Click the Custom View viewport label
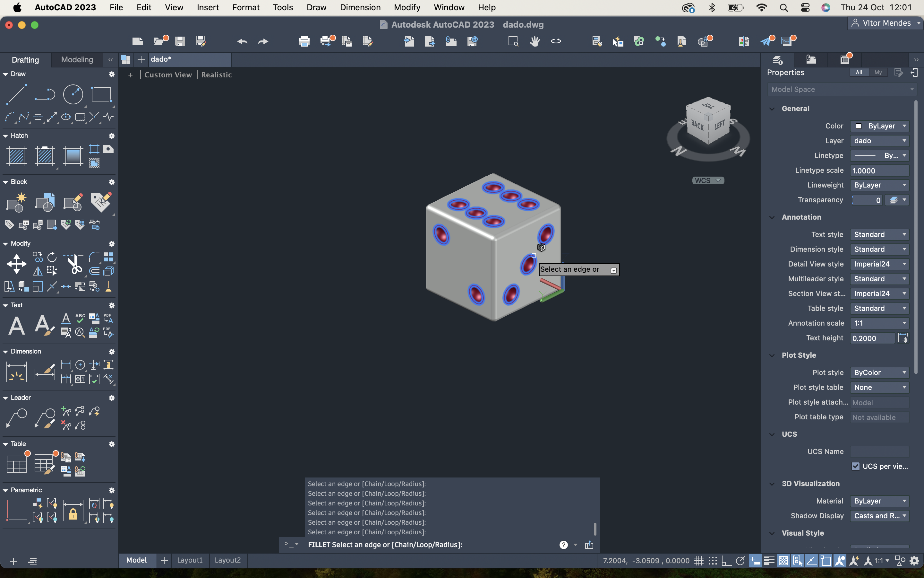The height and width of the screenshot is (578, 924). (x=168, y=74)
